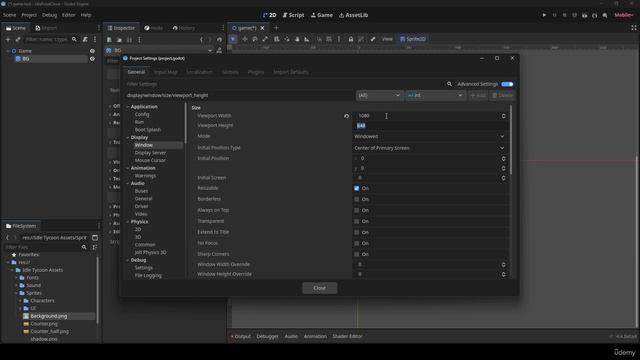Screen dimensions: 640x360
Task: Enable the Borderless checkbox
Action: pyautogui.click(x=356, y=199)
